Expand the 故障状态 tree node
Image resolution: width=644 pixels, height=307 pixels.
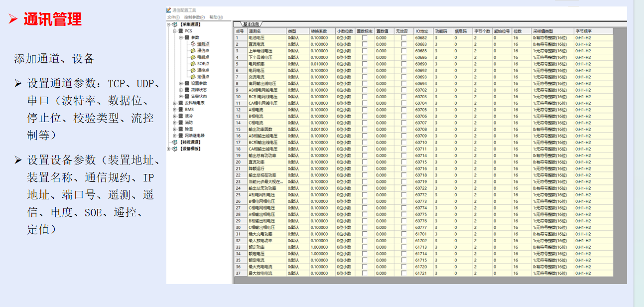[181, 90]
